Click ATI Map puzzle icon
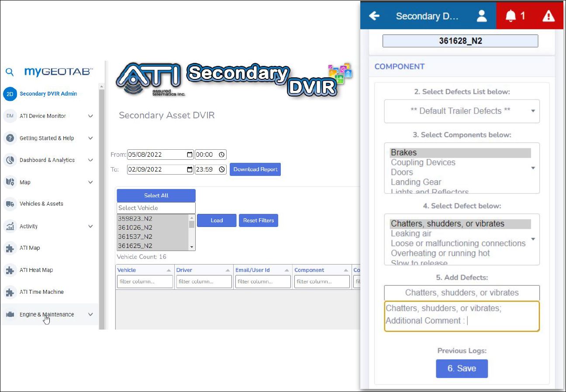The width and height of the screenshot is (566, 392). 10,248
